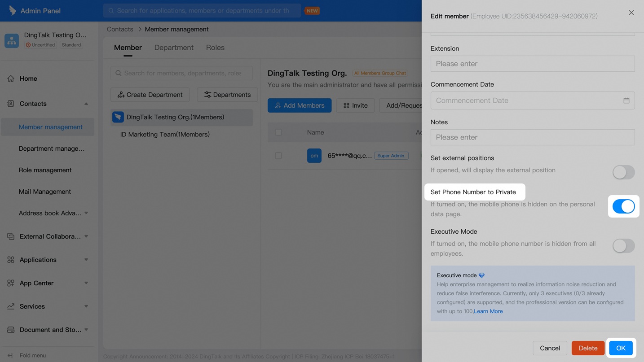Click the Fold menu arrow icon
Screen dimensions: 644x362
(x=10, y=355)
